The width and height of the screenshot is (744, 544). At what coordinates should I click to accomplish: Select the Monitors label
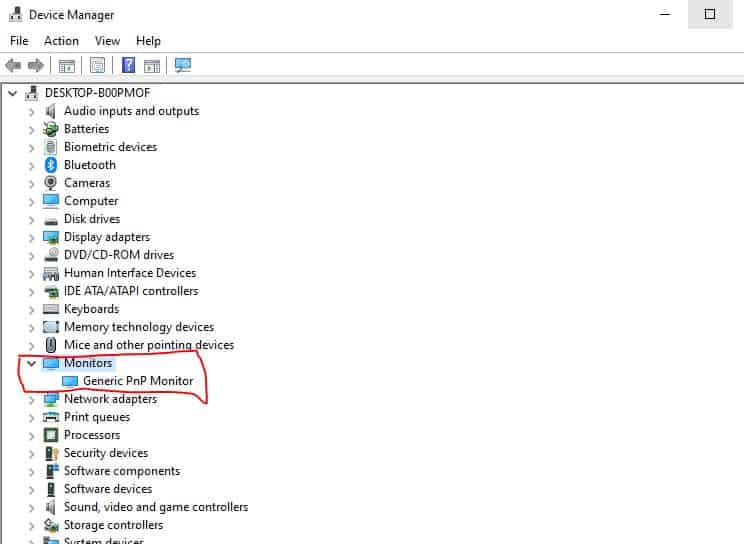click(x=88, y=363)
